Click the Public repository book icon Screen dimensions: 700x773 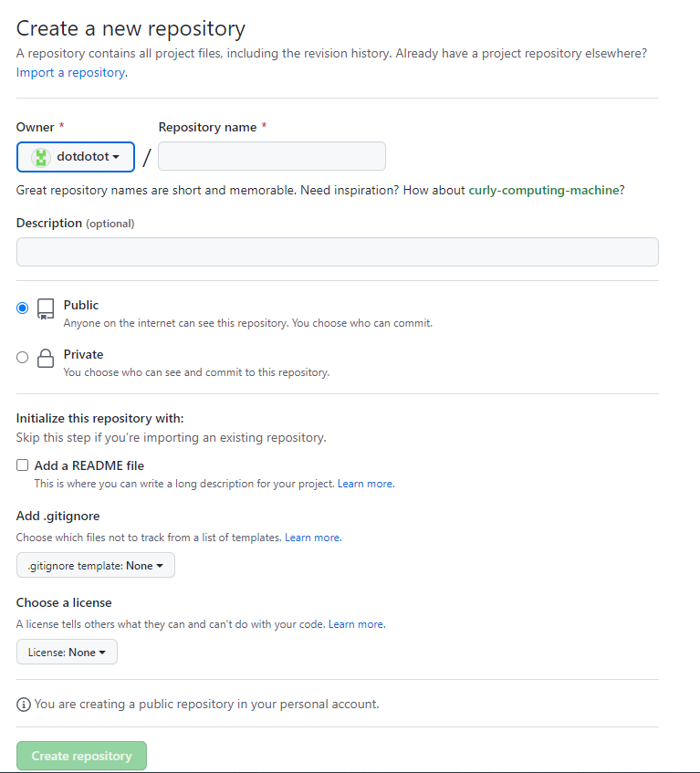click(45, 309)
